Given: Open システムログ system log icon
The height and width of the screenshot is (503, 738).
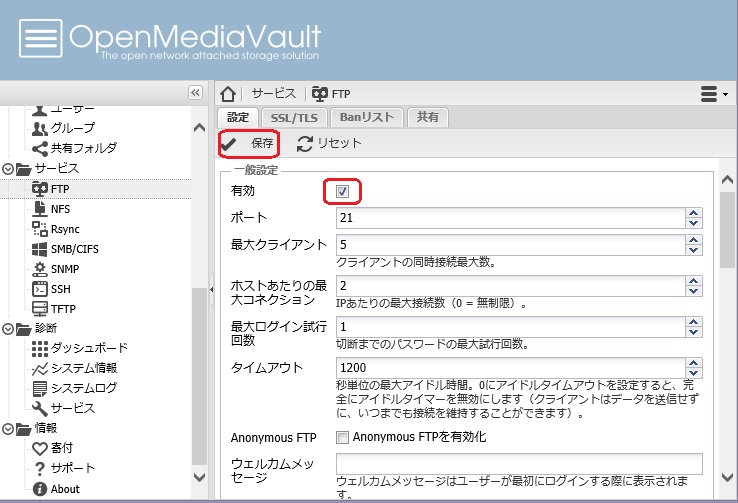Looking at the screenshot, I should [40, 388].
